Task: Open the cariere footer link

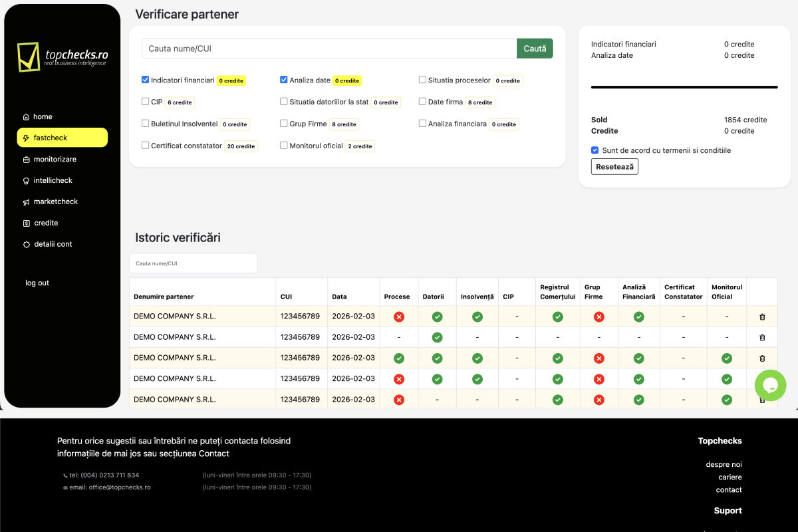Action: click(x=730, y=477)
